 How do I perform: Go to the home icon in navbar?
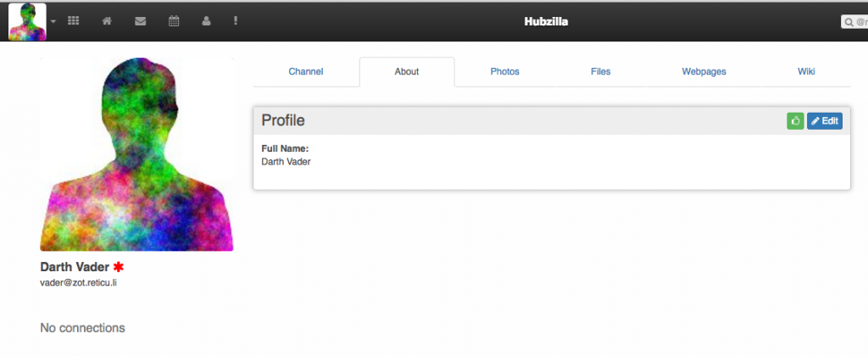108,21
